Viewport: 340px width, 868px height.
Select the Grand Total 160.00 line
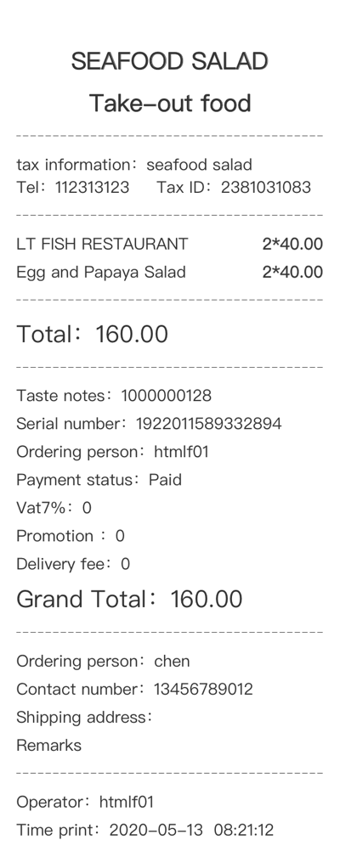click(x=129, y=600)
